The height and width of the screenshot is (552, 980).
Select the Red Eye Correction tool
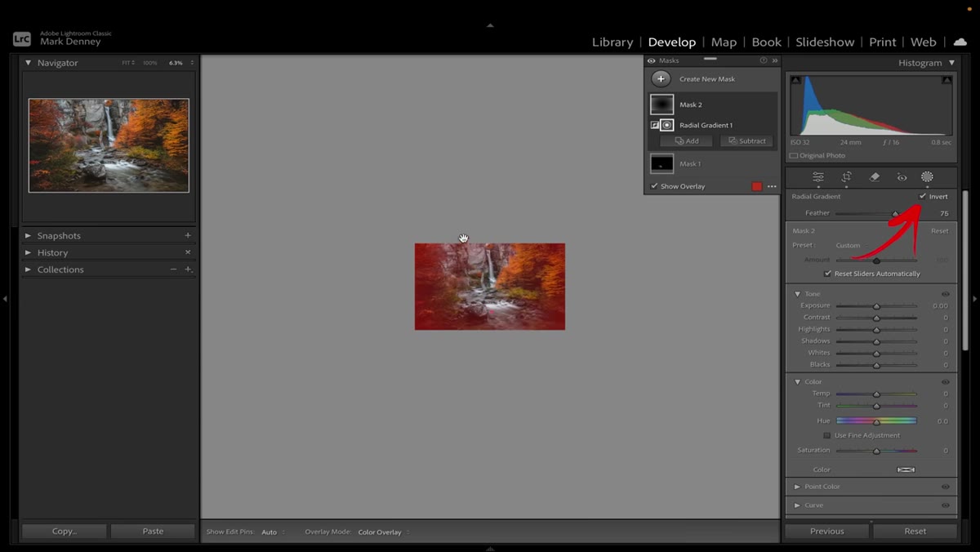(902, 177)
